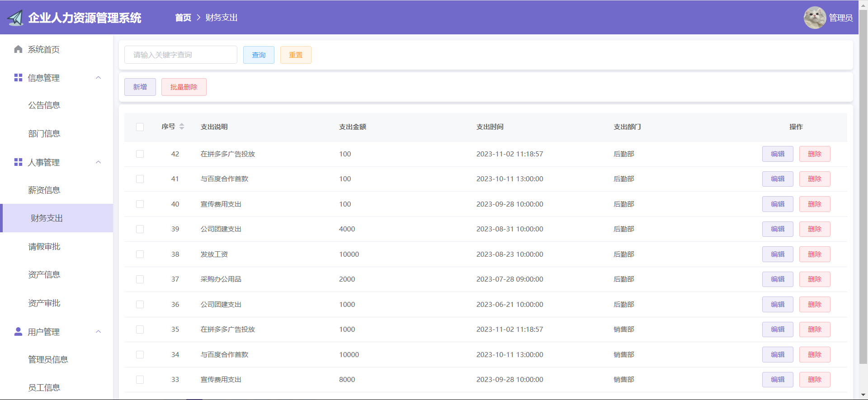Edit row 38 发放工资
The width and height of the screenshot is (868, 400).
click(x=778, y=254)
